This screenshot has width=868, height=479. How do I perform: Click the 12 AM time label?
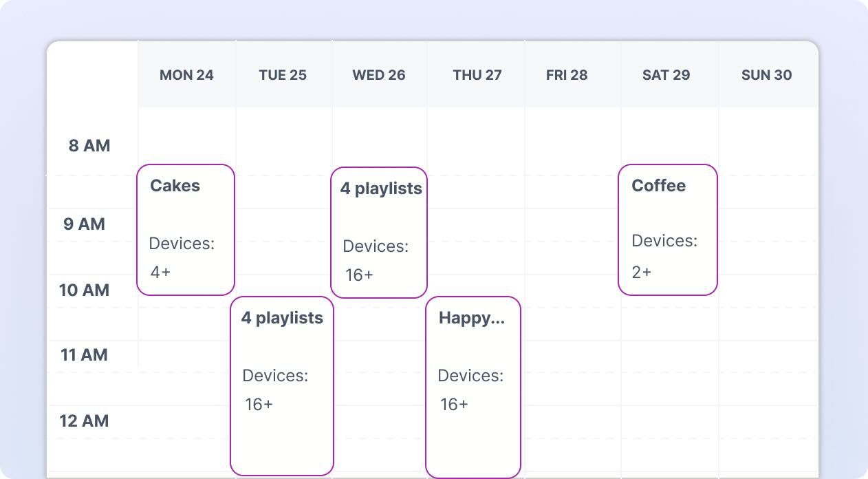point(84,421)
